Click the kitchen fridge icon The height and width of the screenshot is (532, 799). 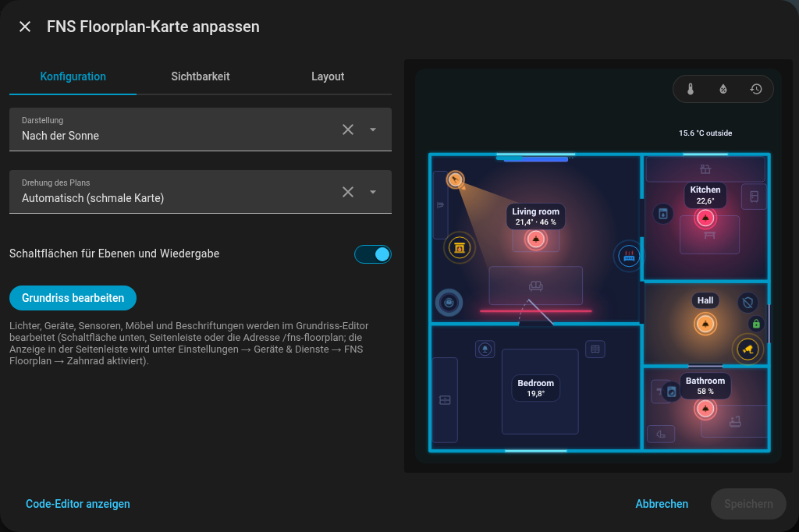[x=755, y=197]
